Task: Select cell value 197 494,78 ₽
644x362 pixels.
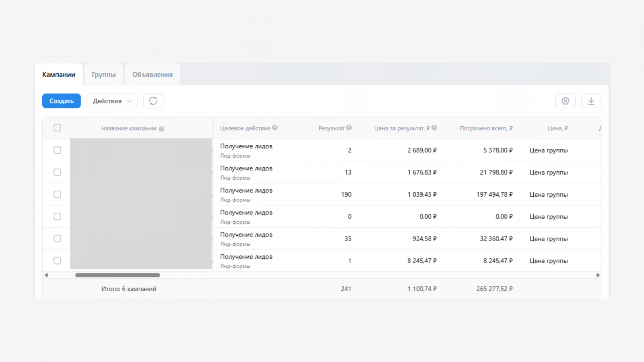Action: (495, 194)
